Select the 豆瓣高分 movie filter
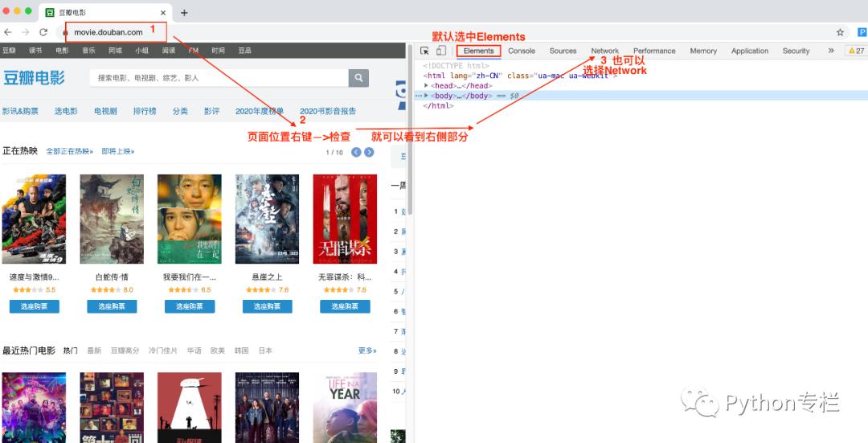The height and width of the screenshot is (443, 868). click(125, 351)
